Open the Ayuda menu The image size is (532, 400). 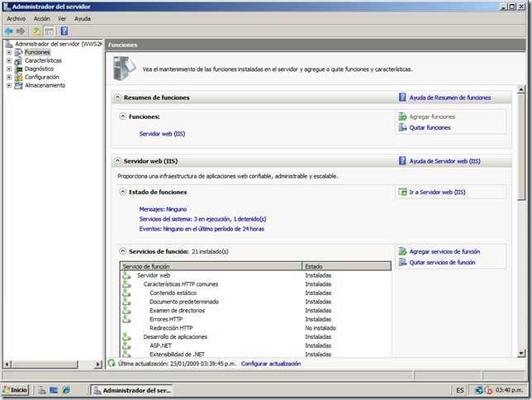pos(83,19)
